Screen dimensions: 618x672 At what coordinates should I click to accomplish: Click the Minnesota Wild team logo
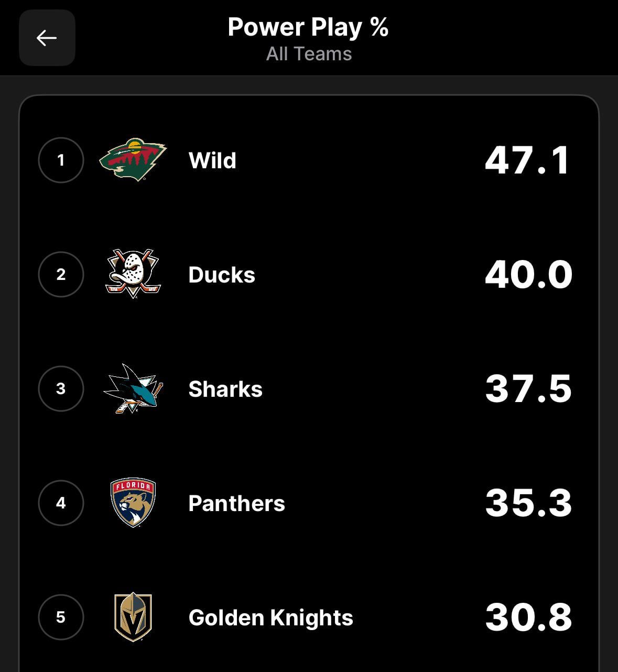tap(133, 159)
